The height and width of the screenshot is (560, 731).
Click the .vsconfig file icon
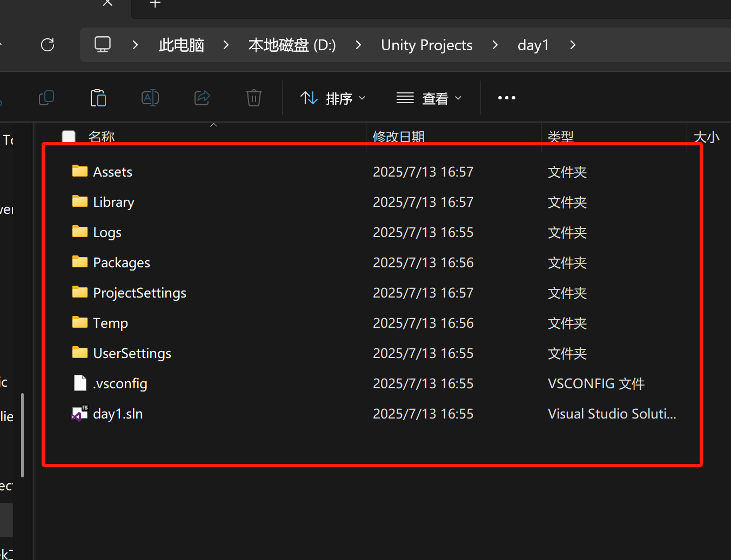79,383
